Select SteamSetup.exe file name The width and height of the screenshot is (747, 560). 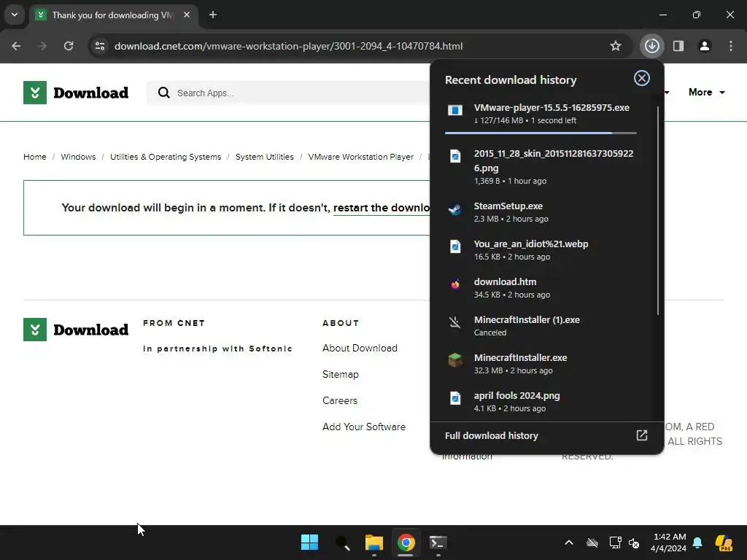(x=508, y=206)
